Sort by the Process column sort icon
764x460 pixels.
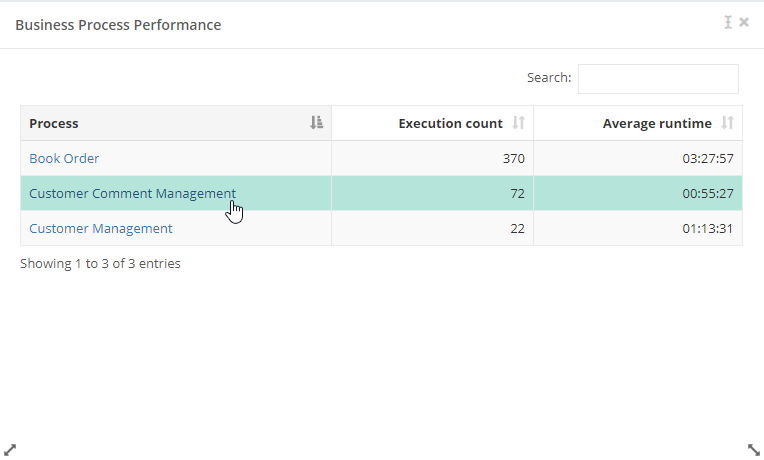tap(317, 123)
